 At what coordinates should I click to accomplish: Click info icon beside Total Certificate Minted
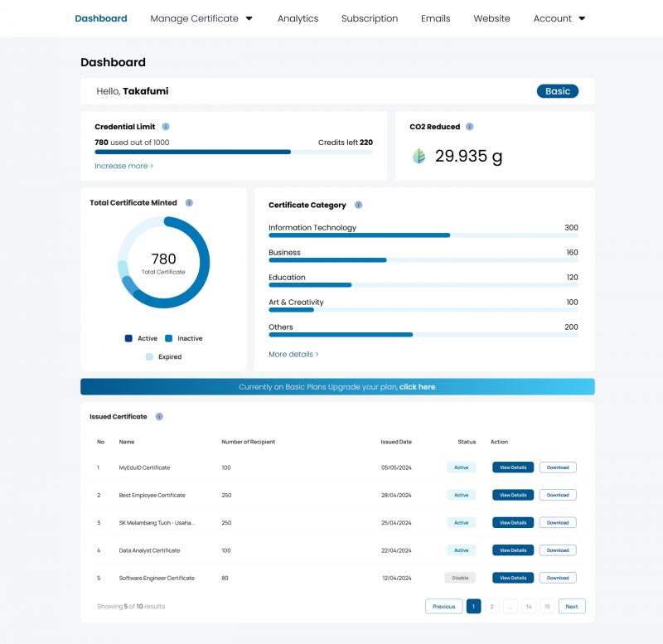[189, 203]
